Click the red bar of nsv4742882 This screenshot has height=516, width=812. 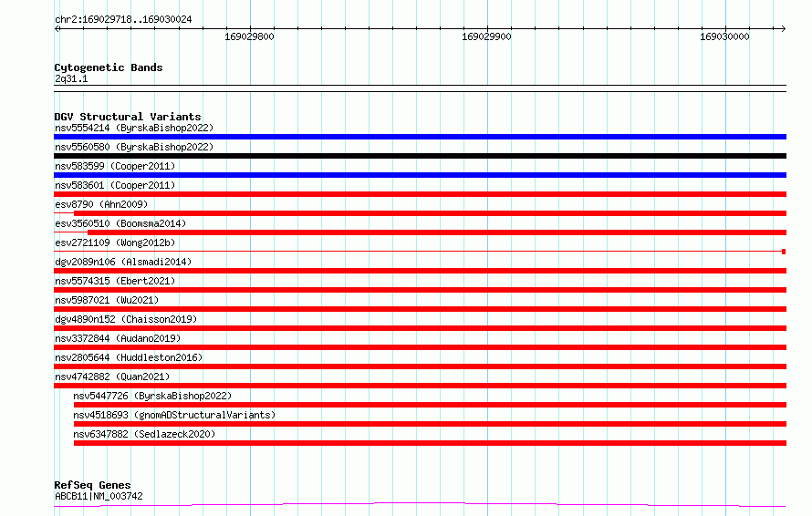[x=420, y=386]
